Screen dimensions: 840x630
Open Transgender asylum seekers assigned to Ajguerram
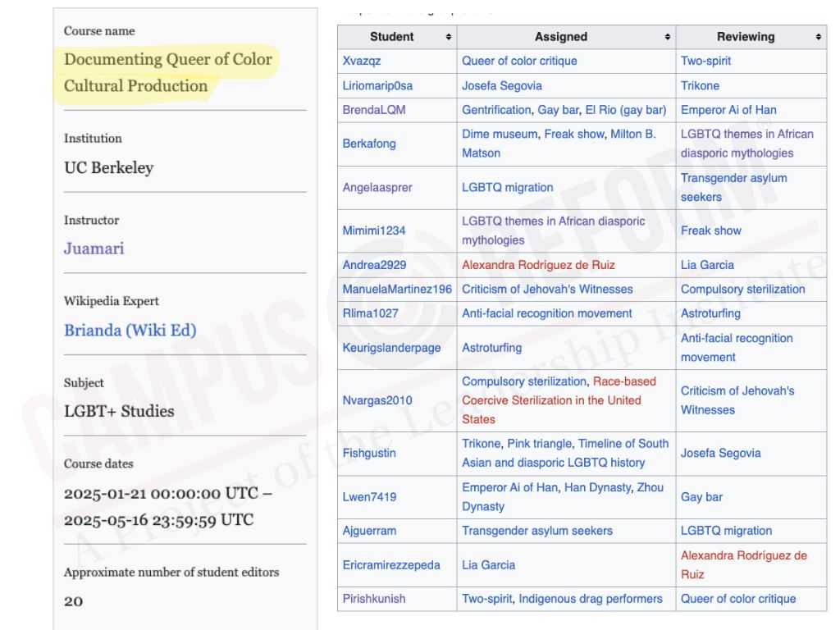tap(537, 531)
